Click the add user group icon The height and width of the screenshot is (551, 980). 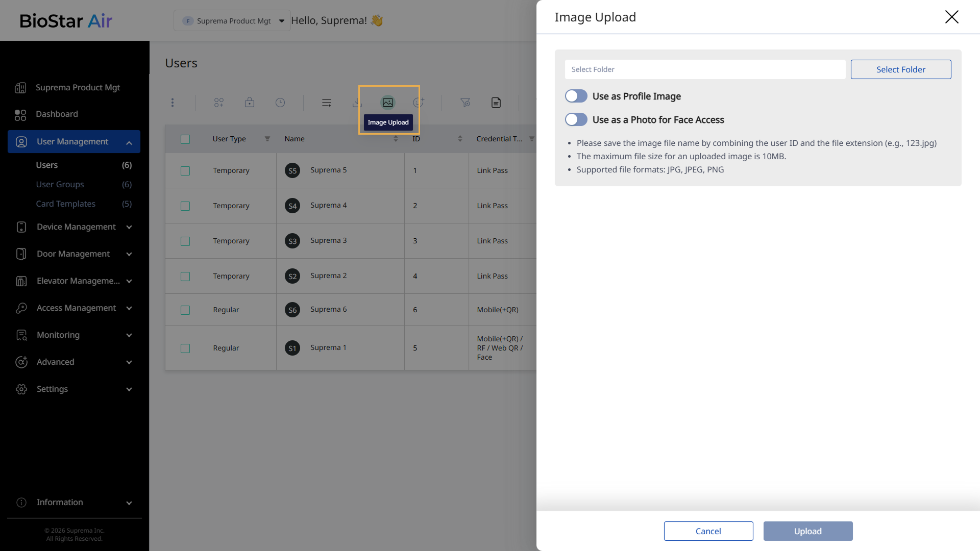click(x=219, y=103)
